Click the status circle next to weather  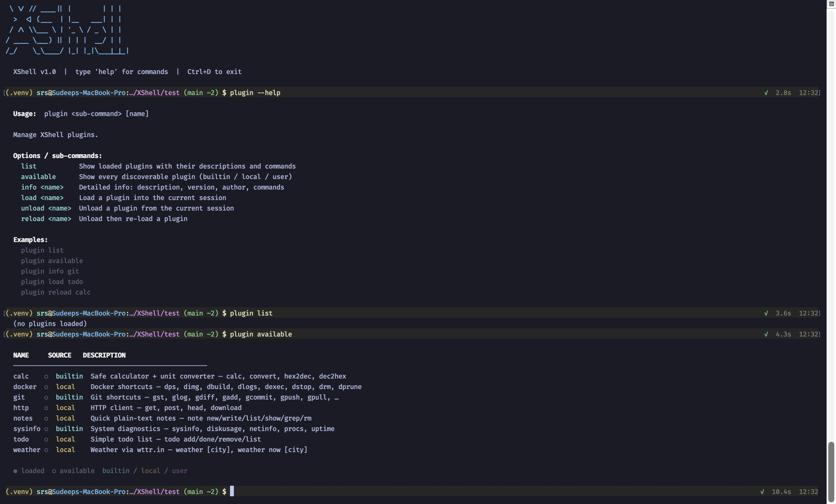coord(46,450)
